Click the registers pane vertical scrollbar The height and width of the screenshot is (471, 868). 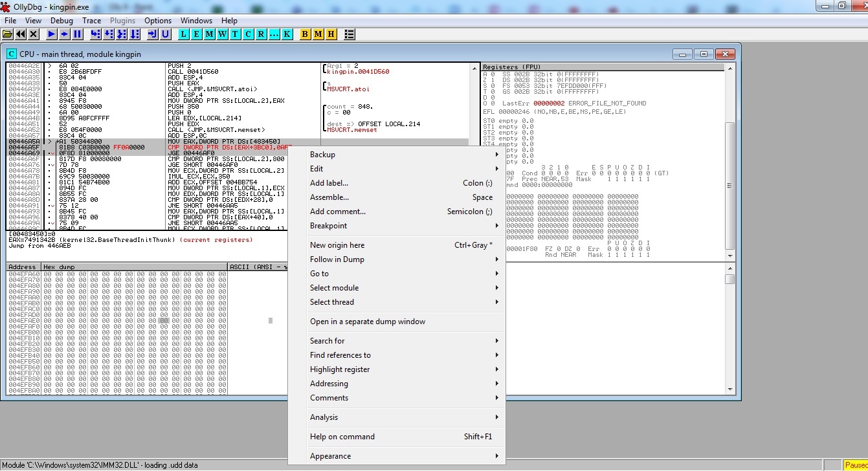(729, 162)
